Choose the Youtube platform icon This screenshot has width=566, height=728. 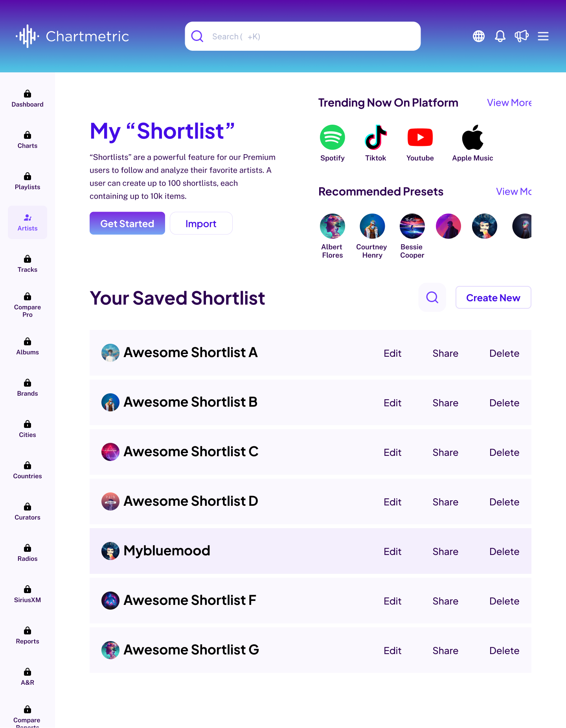(x=420, y=138)
